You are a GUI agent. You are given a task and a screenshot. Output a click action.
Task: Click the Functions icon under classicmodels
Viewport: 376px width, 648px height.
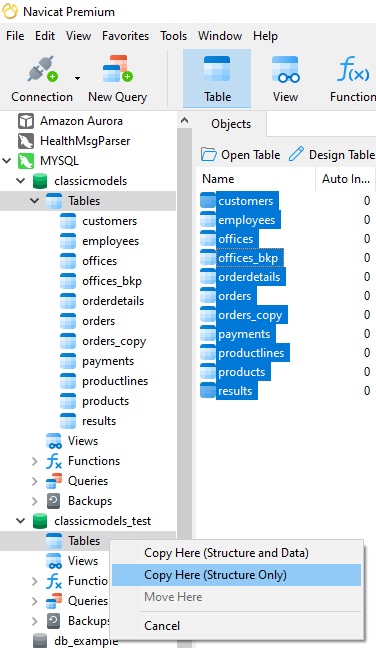(54, 461)
